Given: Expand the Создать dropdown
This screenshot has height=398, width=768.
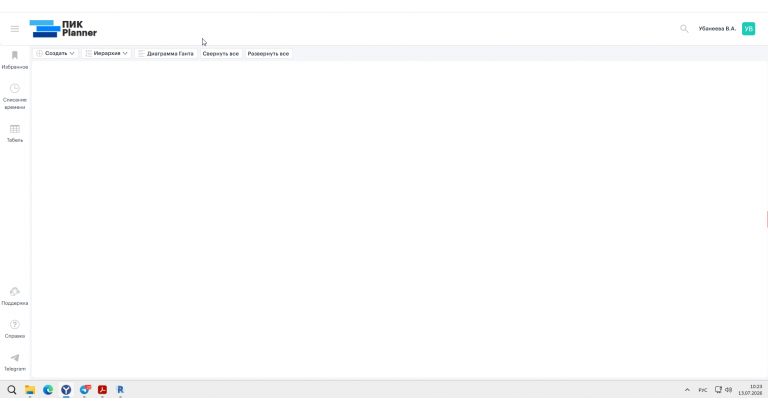Looking at the screenshot, I should click(x=55, y=53).
